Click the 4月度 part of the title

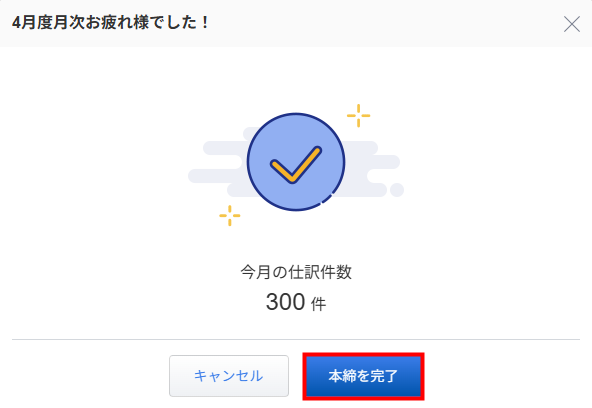[x=32, y=23]
